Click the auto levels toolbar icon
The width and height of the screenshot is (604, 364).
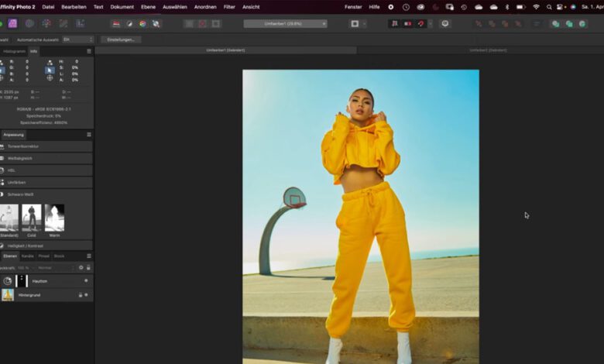point(116,24)
